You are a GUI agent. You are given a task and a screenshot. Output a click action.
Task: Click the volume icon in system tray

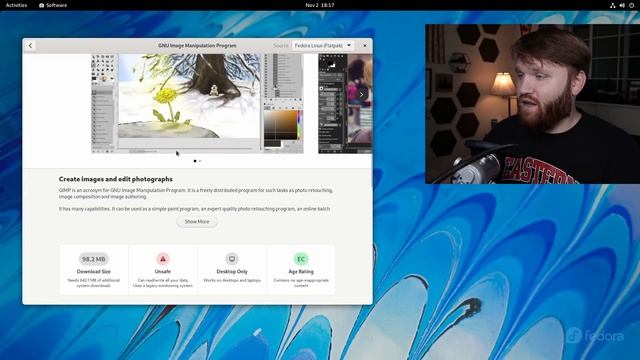point(622,5)
